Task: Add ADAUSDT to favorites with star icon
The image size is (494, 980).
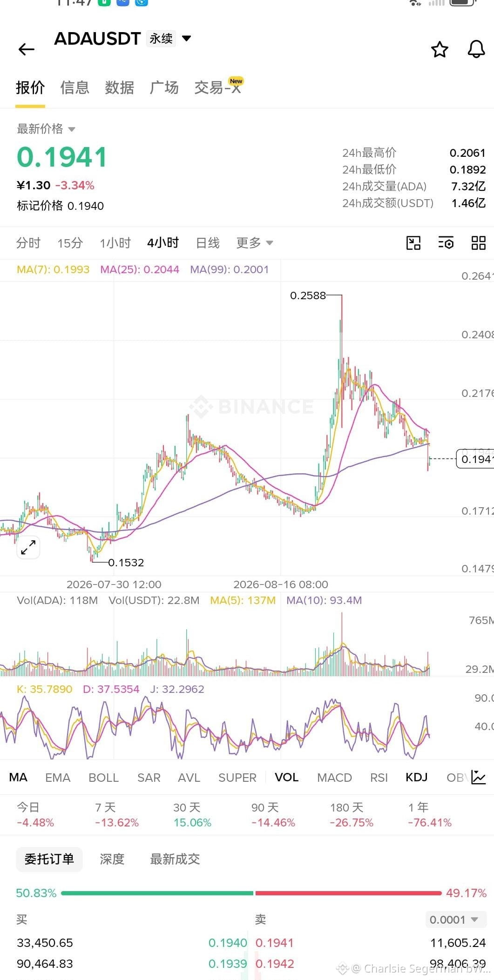Action: click(x=440, y=49)
